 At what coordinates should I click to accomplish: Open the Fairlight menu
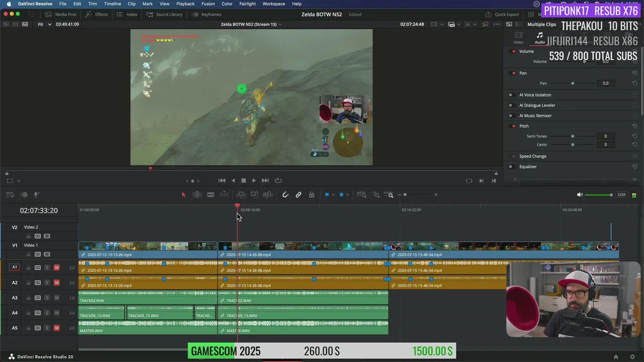(x=247, y=4)
